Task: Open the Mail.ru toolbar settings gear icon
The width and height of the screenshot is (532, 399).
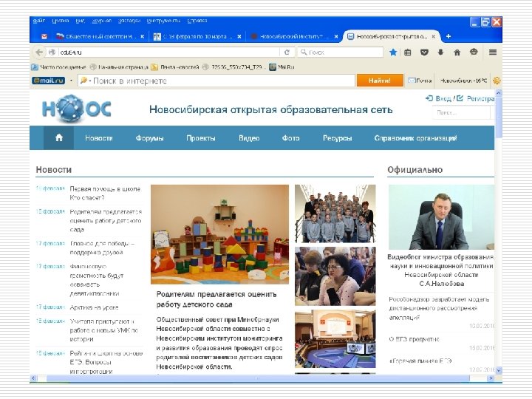Action: (x=497, y=81)
